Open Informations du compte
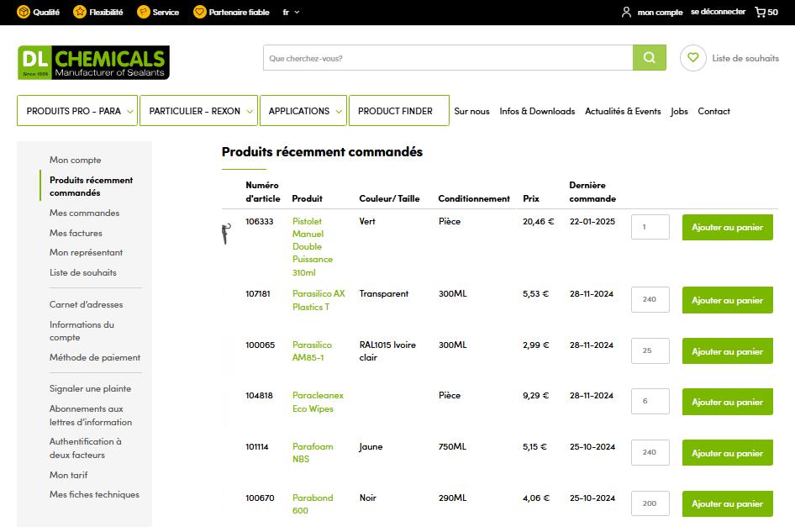 point(82,330)
